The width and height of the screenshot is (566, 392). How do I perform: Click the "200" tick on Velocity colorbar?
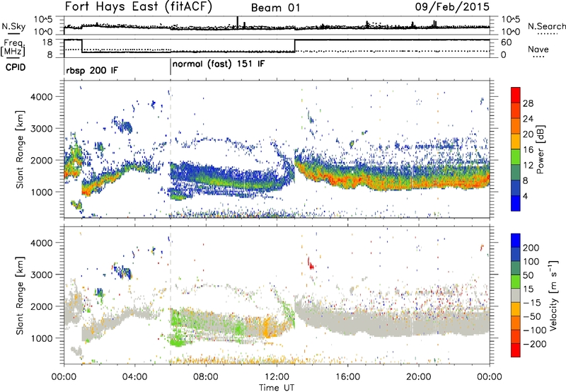coord(531,248)
